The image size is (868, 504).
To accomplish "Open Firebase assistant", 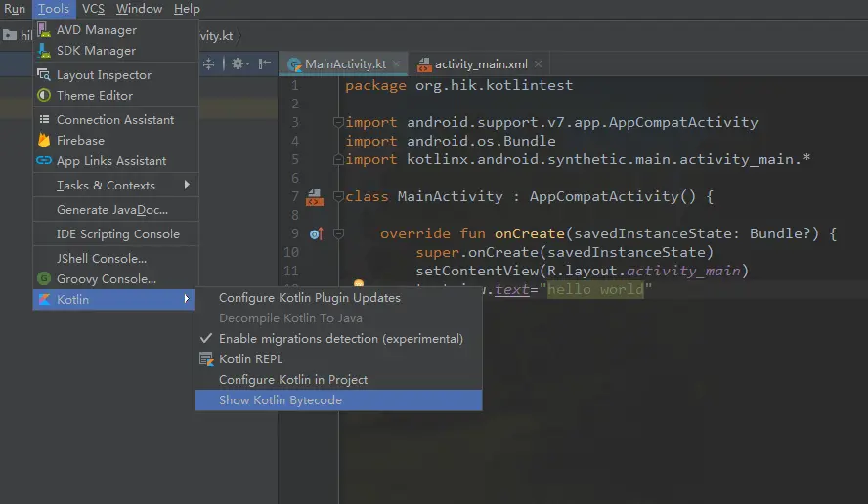I will (115, 140).
